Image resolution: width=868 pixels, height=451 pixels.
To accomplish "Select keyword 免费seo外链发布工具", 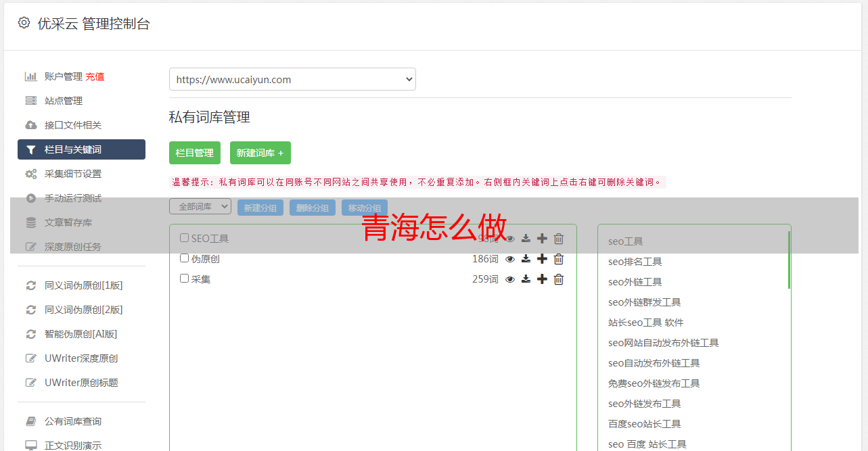I will pos(654,383).
